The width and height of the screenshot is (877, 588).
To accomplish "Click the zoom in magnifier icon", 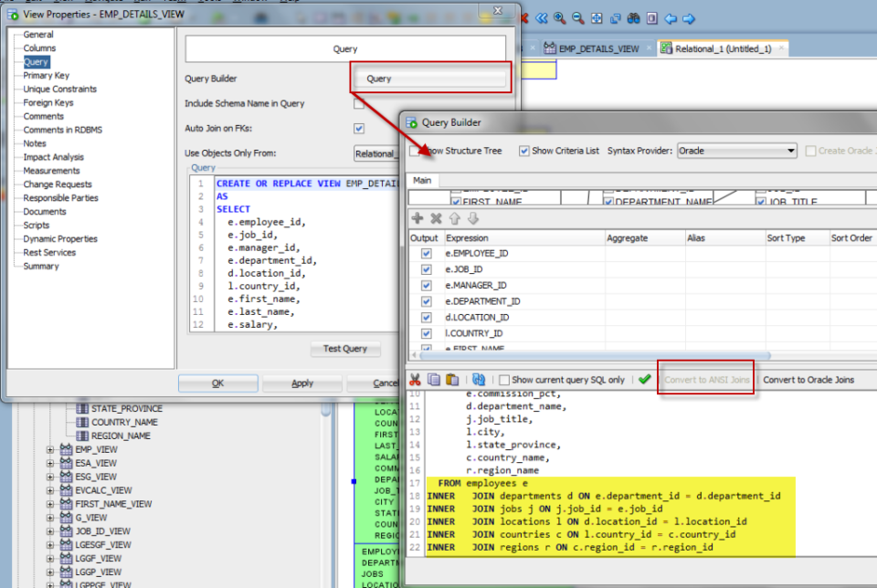I will coord(560,18).
